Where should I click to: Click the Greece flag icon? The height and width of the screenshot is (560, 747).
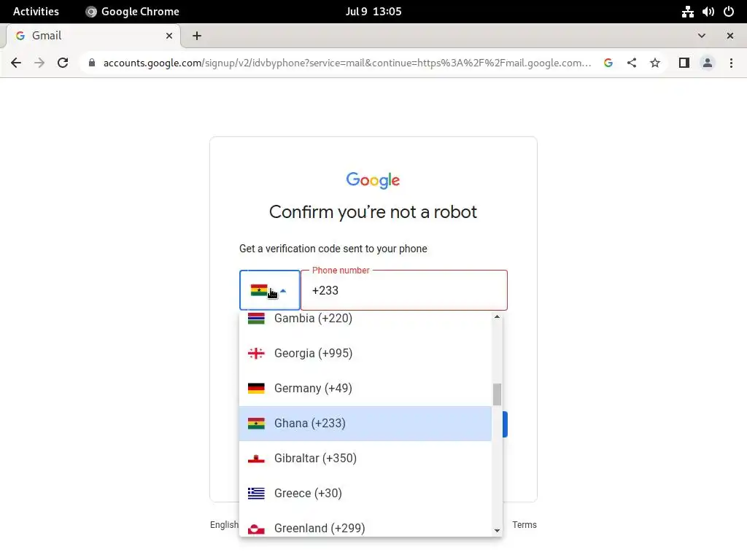[x=256, y=494]
